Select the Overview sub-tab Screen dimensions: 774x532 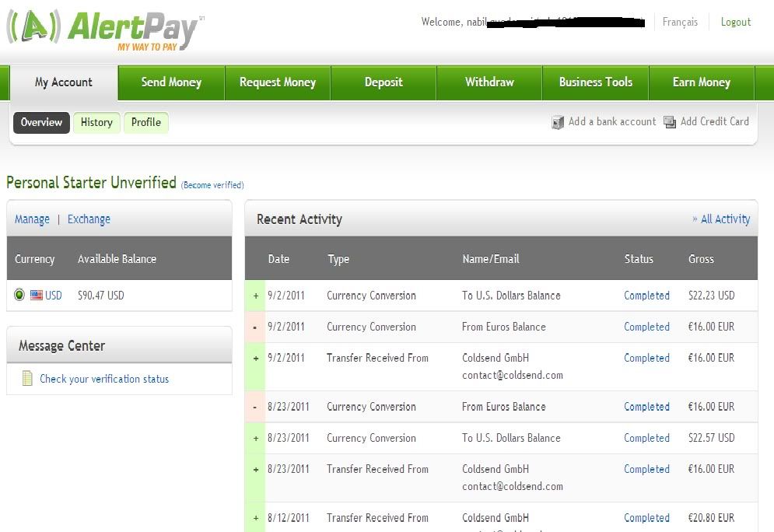click(x=41, y=122)
